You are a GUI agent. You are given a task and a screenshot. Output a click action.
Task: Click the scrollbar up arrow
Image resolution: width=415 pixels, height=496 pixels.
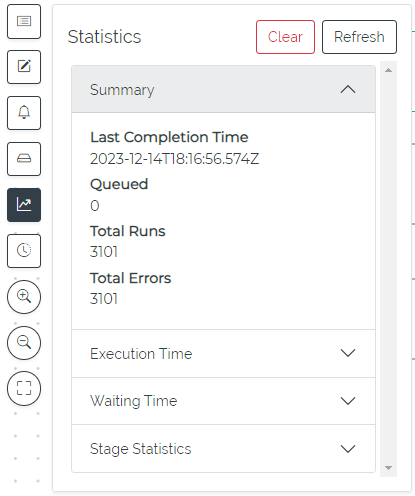[x=388, y=70]
